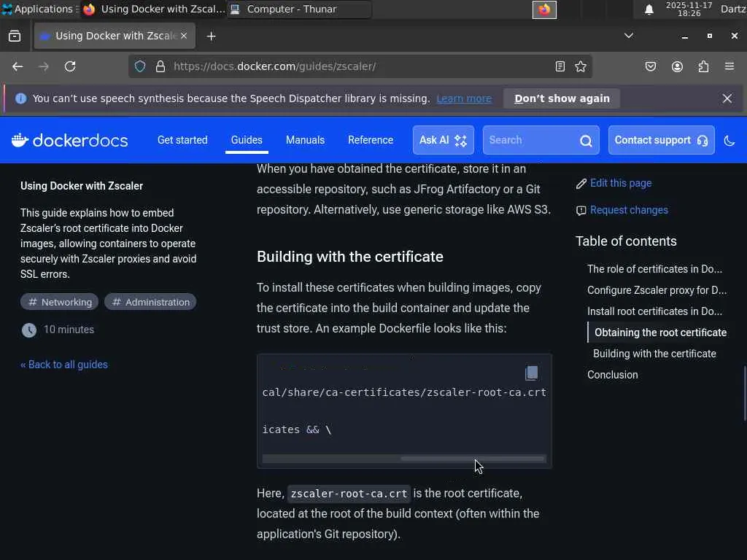The height and width of the screenshot is (560, 747).
Task: Click the Ask AI button
Action: tap(443, 140)
